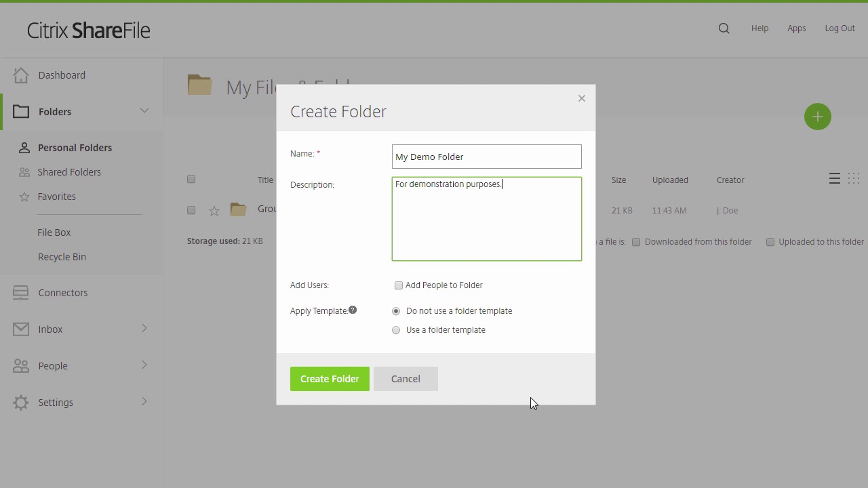Open the People section

point(53,365)
